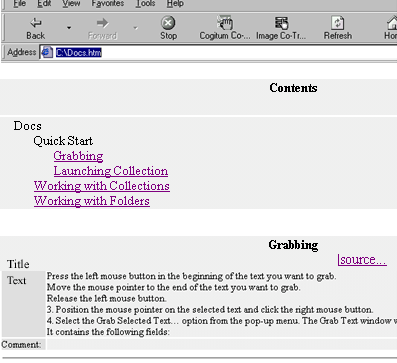Open the Forward history dropdown arrow
This screenshot has width=397, height=363.
pyautogui.click(x=136, y=28)
